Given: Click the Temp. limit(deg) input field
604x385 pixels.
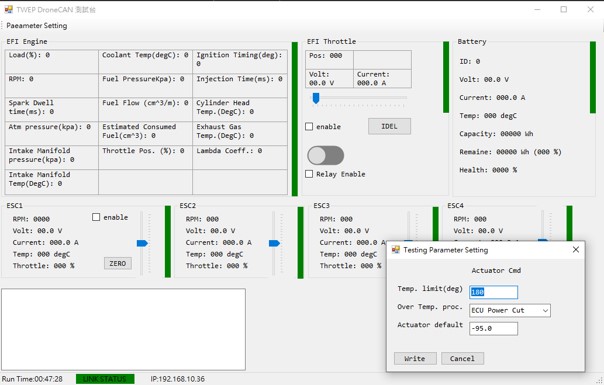Looking at the screenshot, I should [493, 292].
